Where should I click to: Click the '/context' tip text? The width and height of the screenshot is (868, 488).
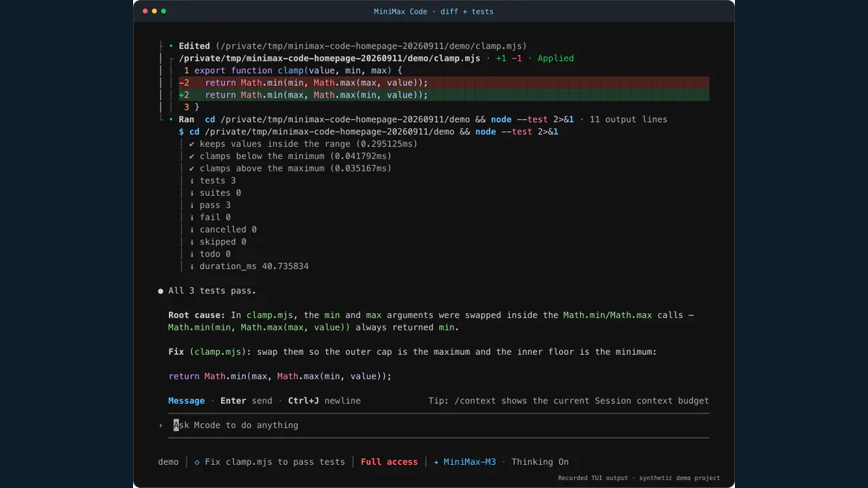tap(568, 401)
